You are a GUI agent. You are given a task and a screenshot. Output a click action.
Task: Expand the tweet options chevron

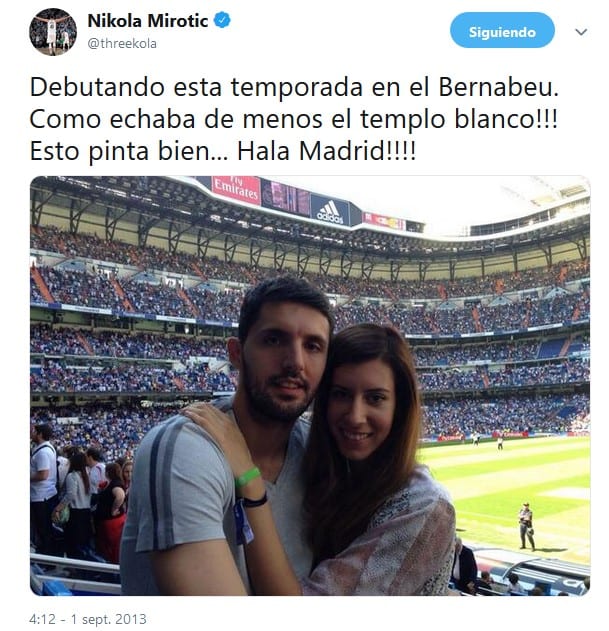click(x=581, y=32)
